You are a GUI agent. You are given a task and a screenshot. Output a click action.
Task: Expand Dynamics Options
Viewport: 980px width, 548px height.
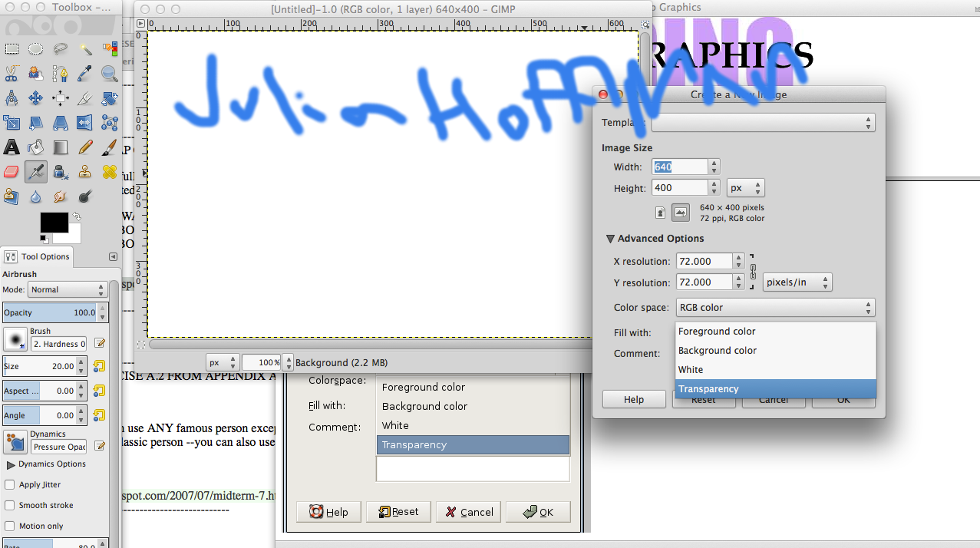point(11,464)
